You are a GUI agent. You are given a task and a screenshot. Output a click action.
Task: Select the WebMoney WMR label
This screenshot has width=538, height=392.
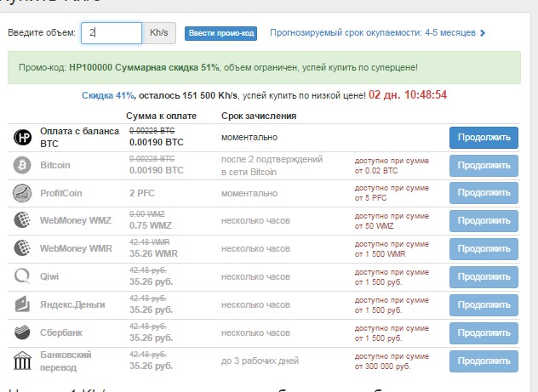pos(76,248)
